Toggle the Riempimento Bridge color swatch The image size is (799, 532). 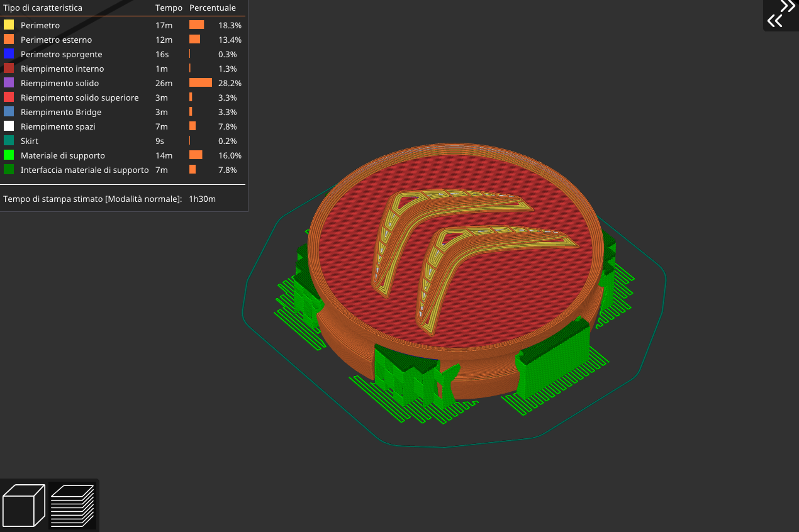coord(9,112)
